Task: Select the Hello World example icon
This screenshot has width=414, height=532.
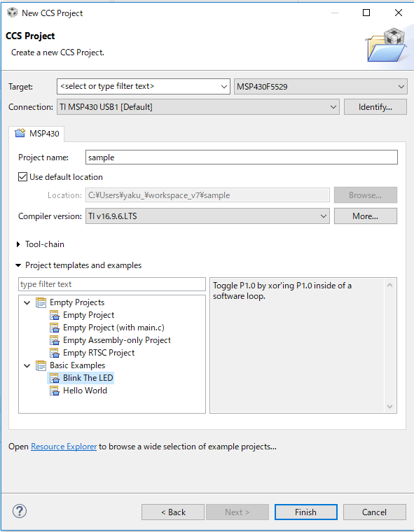Action: pos(55,391)
